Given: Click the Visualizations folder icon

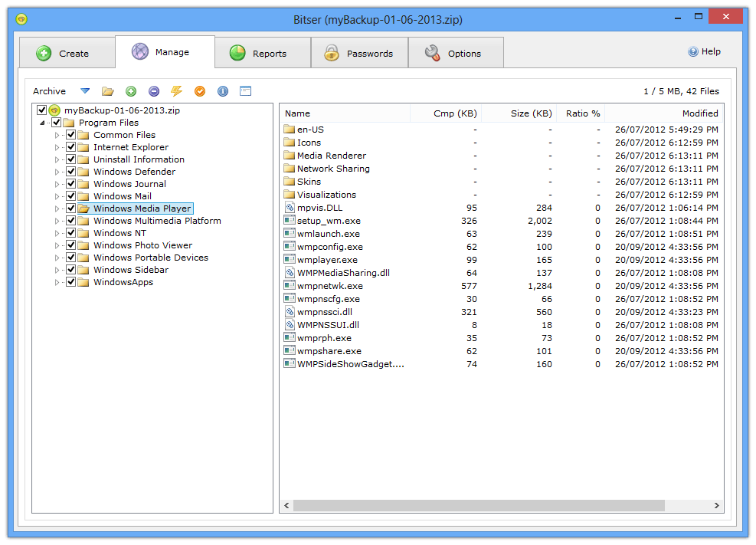Looking at the screenshot, I should click(290, 195).
